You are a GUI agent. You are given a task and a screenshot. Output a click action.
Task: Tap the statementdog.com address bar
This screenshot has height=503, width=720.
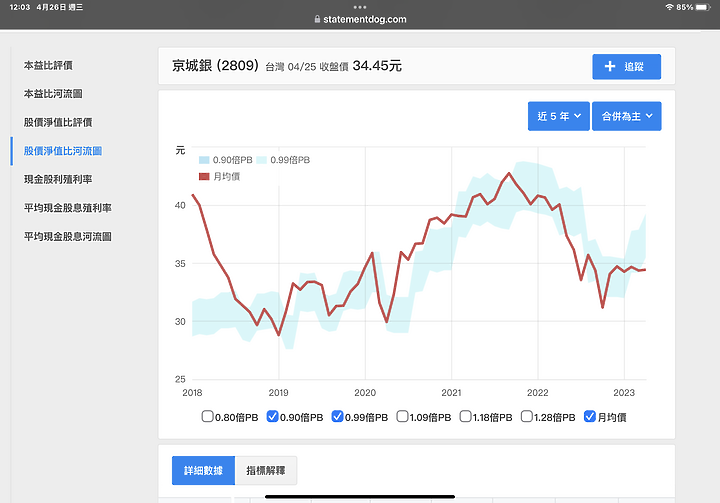click(x=360, y=19)
